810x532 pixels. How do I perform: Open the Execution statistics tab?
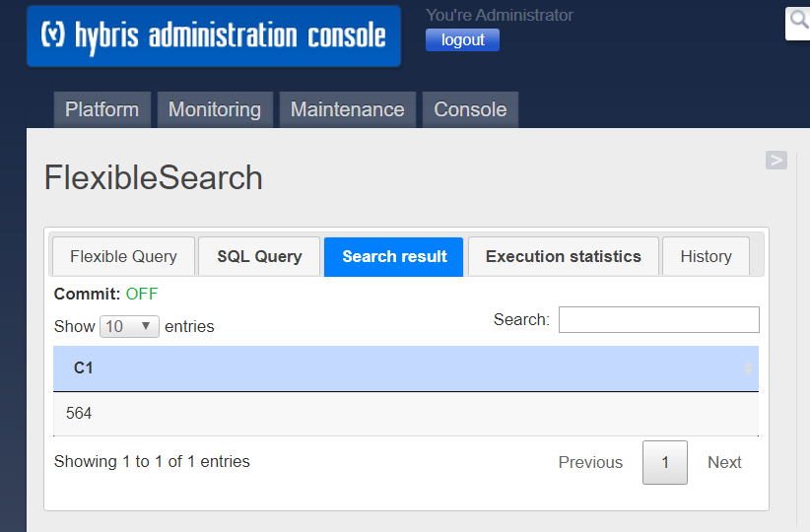pyautogui.click(x=563, y=256)
